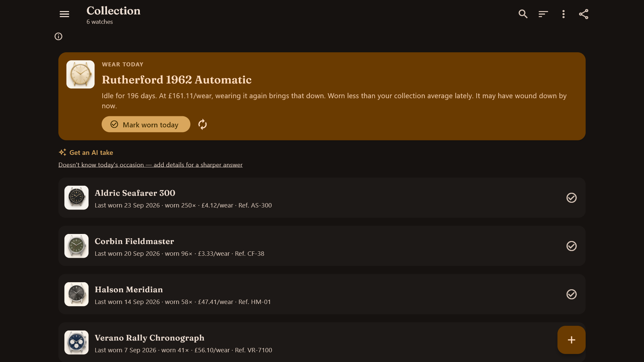
Task: Open Rutherford 1962 Automatic thumbnail
Action: 80,74
